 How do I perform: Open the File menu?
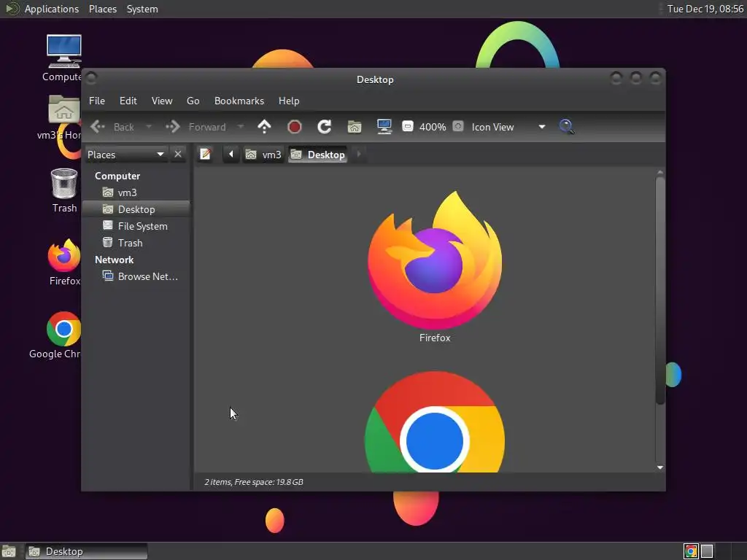pos(97,101)
